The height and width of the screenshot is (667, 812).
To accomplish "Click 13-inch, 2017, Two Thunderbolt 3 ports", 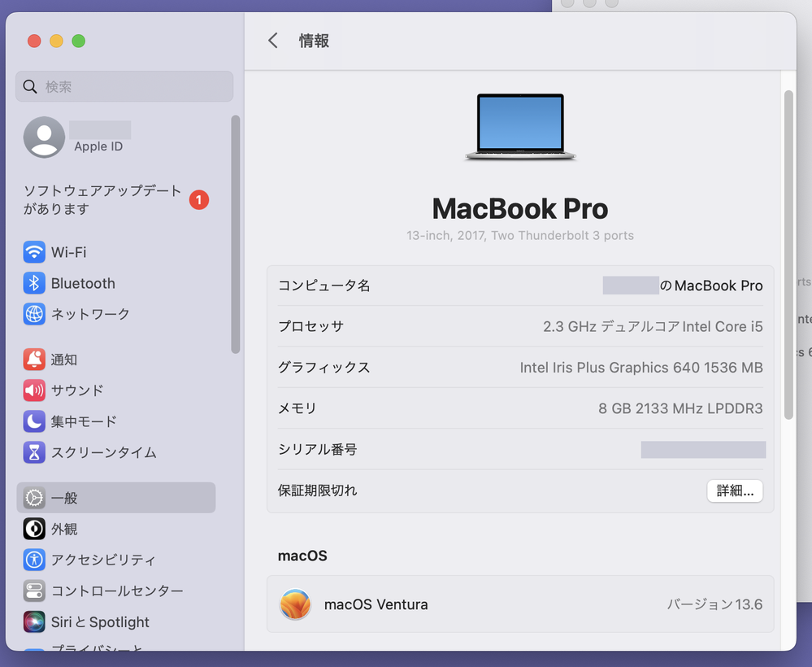I will click(520, 235).
